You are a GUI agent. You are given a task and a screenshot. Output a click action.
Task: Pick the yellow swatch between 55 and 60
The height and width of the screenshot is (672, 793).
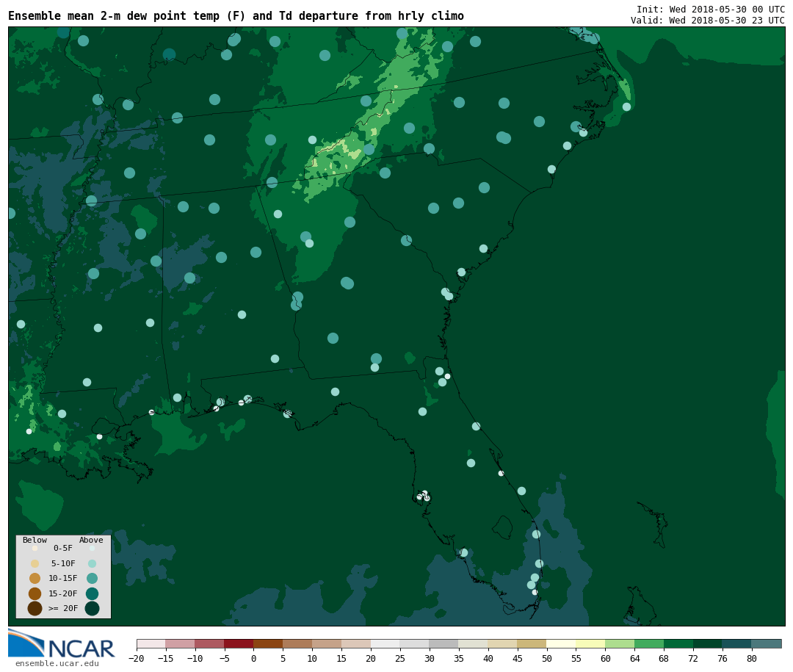[590, 643]
